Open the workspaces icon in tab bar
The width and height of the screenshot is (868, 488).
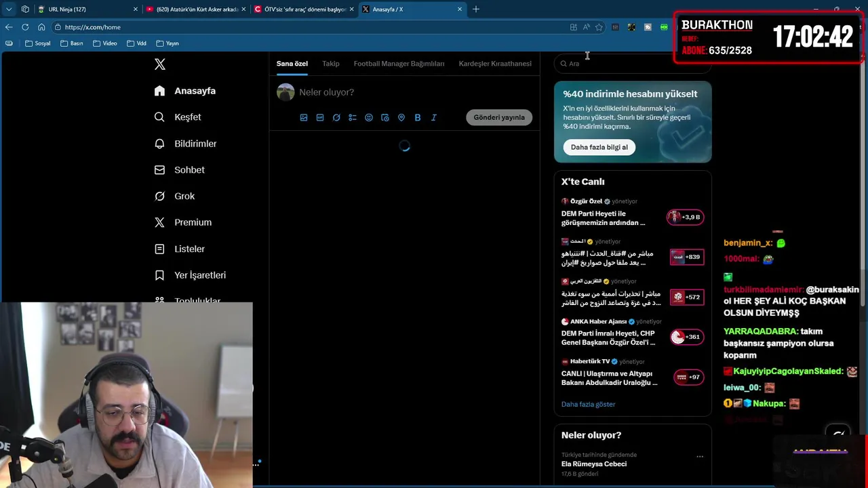tap(25, 9)
